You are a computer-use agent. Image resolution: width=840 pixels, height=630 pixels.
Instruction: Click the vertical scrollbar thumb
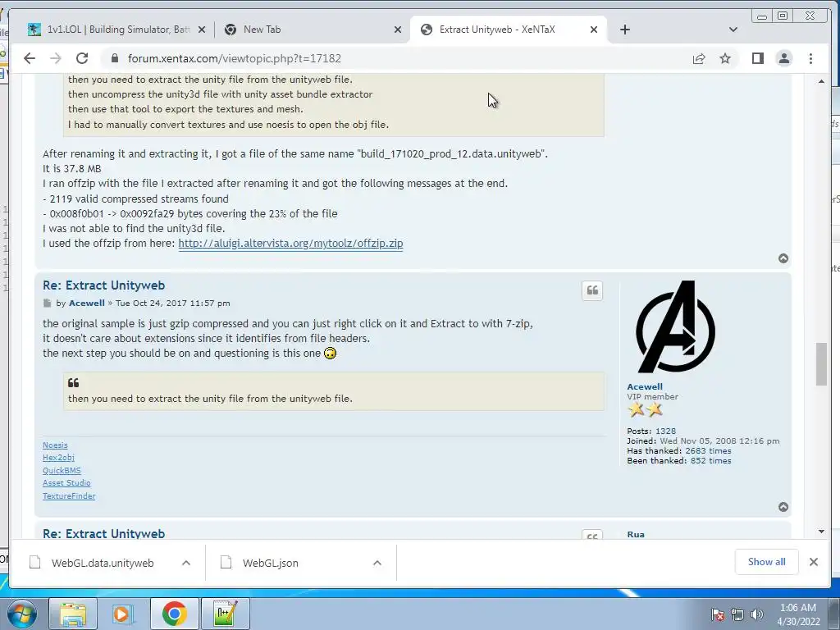pos(822,364)
